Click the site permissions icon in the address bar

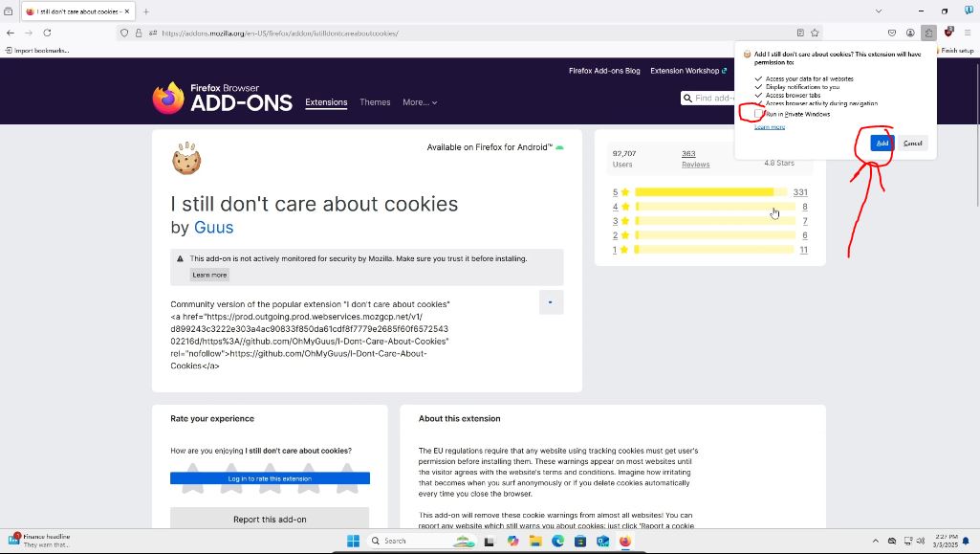[153, 33]
